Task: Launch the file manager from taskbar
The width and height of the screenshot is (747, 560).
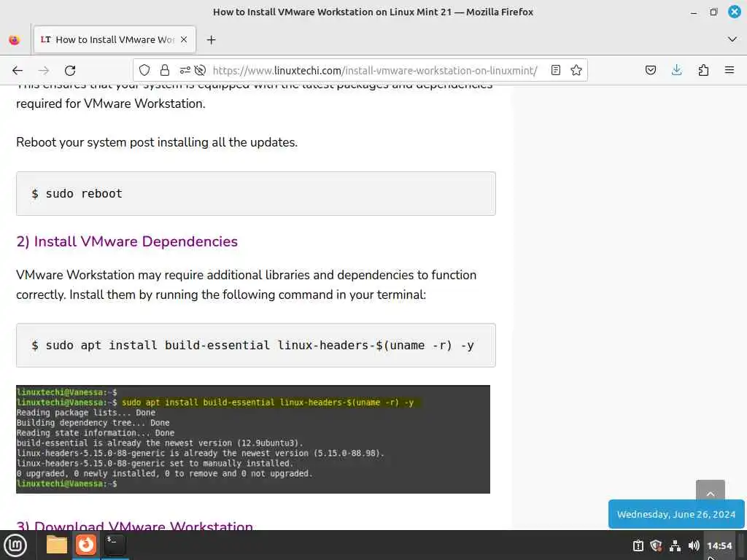Action: tap(57, 545)
